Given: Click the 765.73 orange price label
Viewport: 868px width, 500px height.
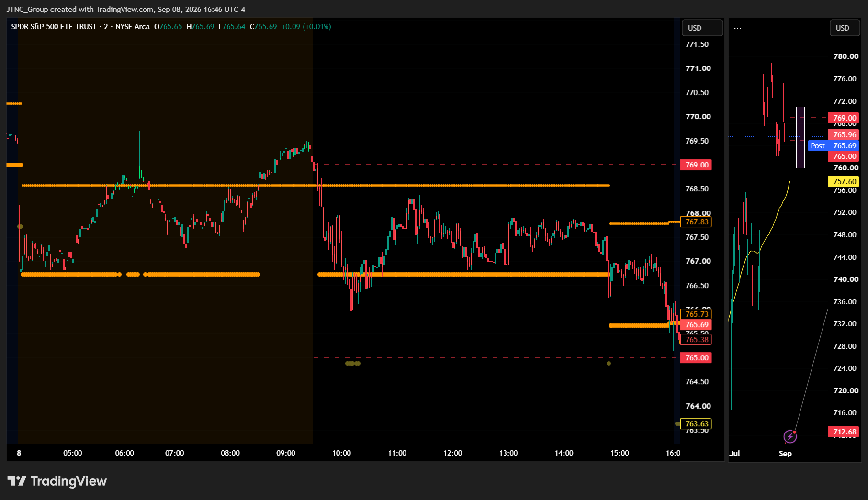Looking at the screenshot, I should click(696, 314).
